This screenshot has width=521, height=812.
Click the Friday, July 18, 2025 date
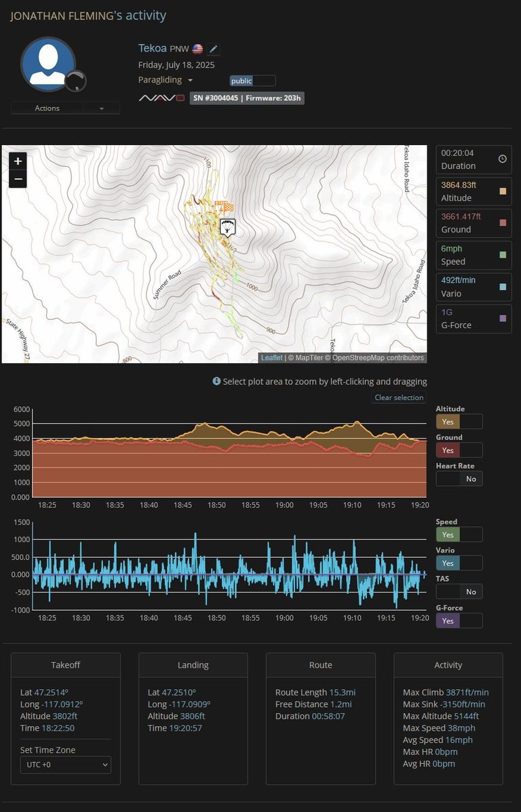(x=176, y=65)
